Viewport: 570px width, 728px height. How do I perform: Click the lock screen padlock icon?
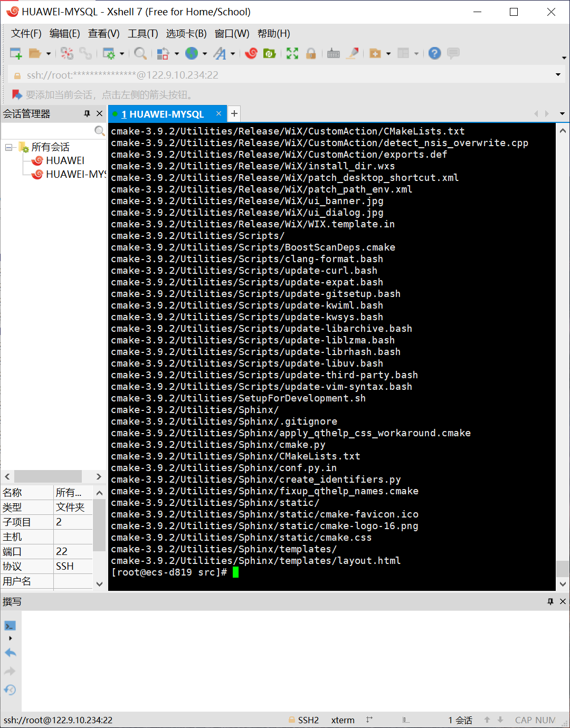311,53
